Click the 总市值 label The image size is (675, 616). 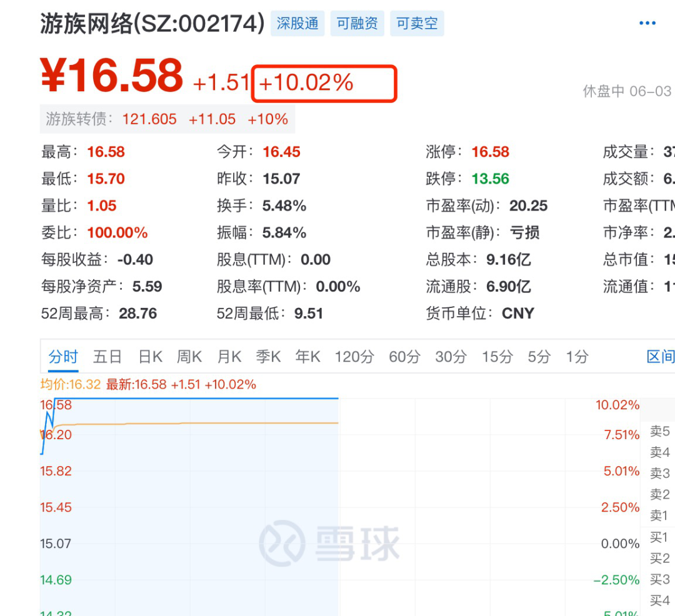pyautogui.click(x=629, y=259)
